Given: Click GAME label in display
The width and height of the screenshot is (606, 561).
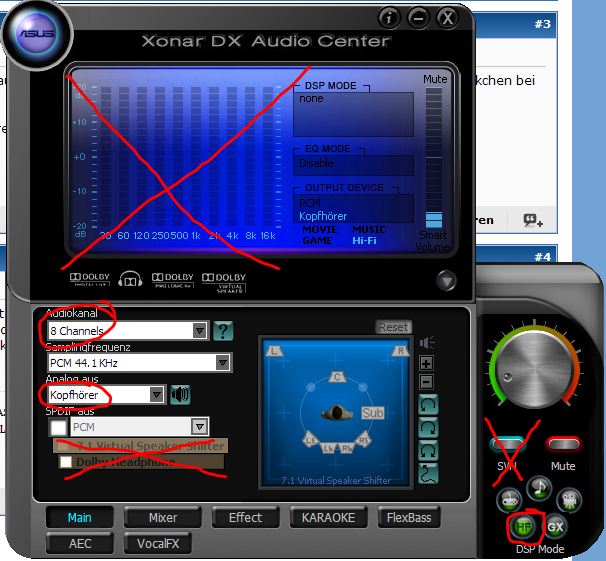Looking at the screenshot, I should coord(317,240).
